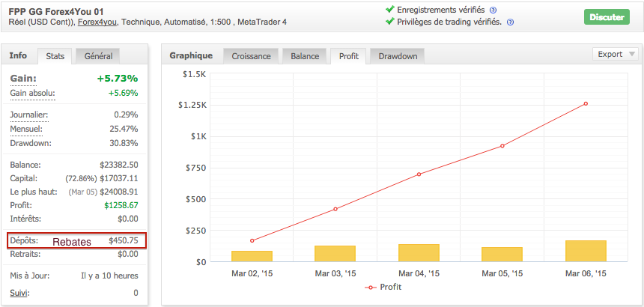Open the Général tab
Screen dimensions: 644x307
98,56
